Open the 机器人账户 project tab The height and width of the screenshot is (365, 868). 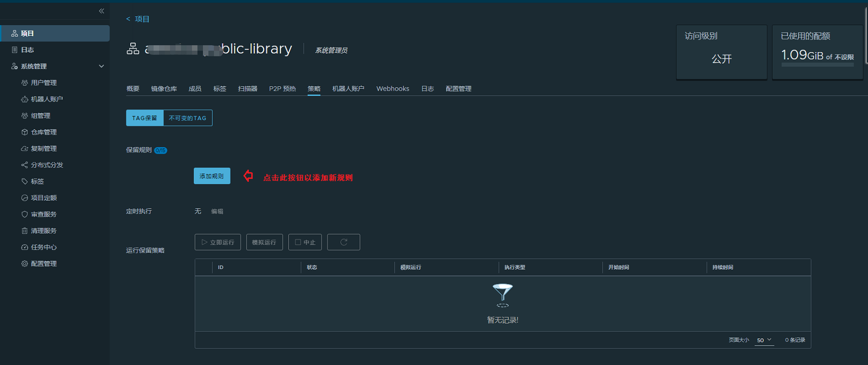(x=348, y=89)
